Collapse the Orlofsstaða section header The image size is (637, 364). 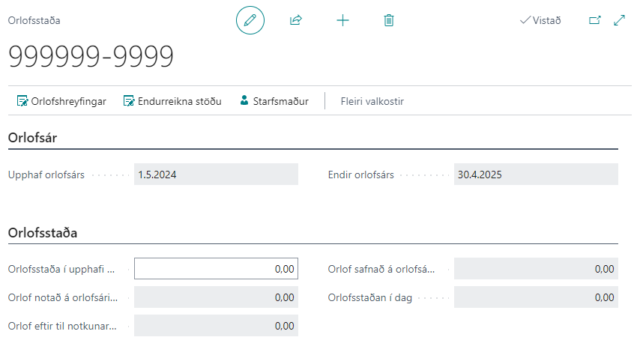click(x=43, y=233)
